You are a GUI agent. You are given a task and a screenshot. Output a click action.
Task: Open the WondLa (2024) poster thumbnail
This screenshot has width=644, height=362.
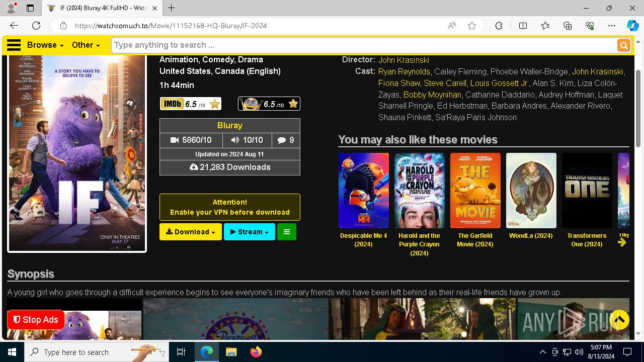[531, 191]
